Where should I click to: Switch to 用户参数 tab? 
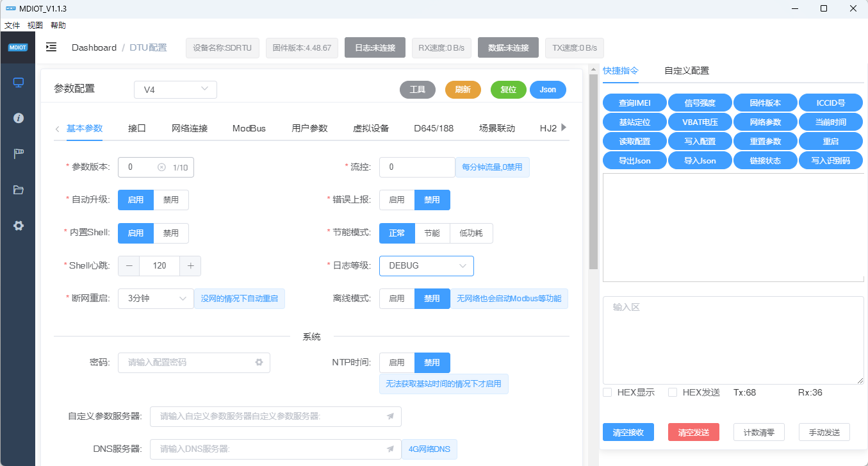tap(309, 128)
